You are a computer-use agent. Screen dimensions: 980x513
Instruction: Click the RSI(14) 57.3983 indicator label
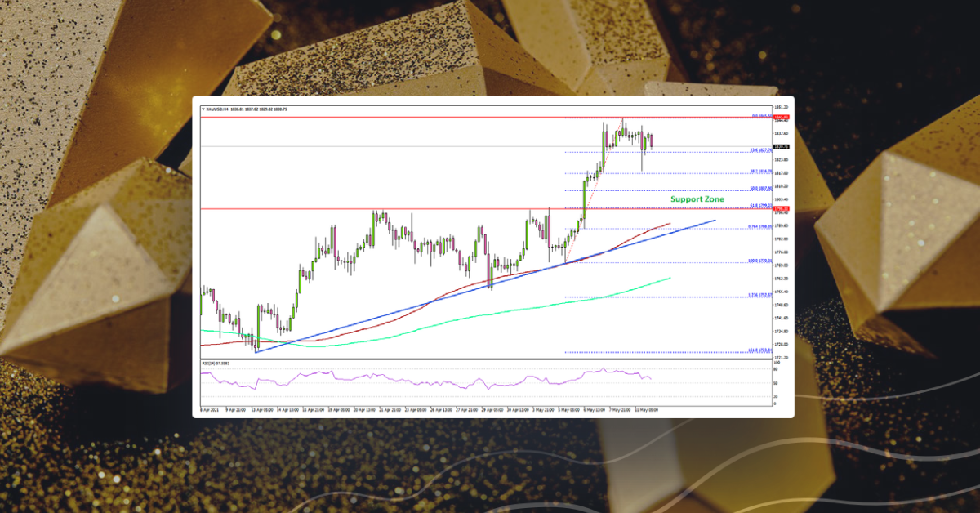coord(219,364)
